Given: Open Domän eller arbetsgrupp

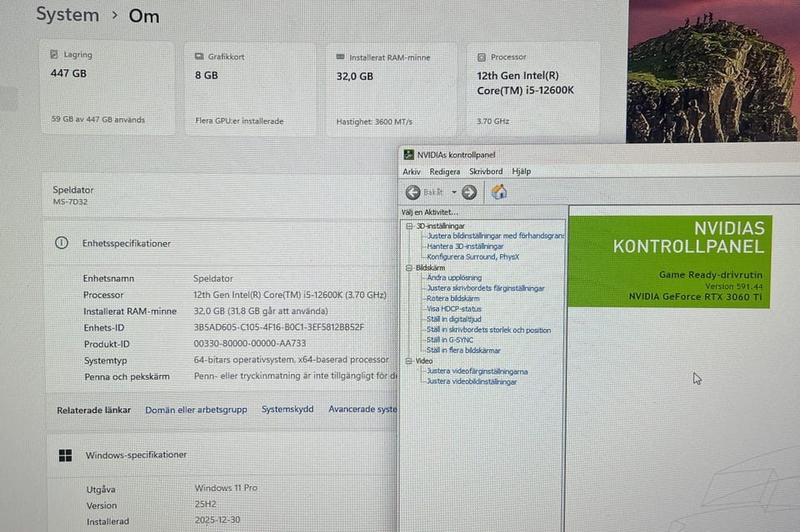Looking at the screenshot, I should click(196, 410).
